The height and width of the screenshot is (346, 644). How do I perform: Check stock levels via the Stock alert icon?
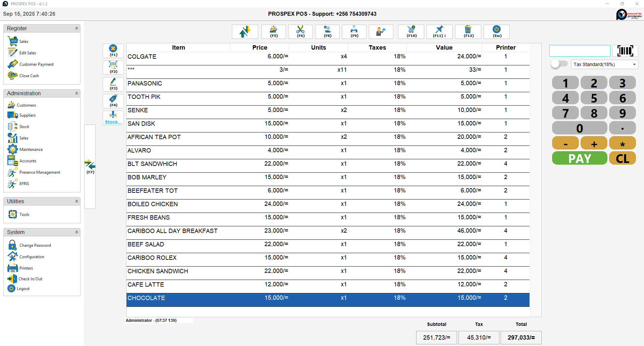pos(113,118)
